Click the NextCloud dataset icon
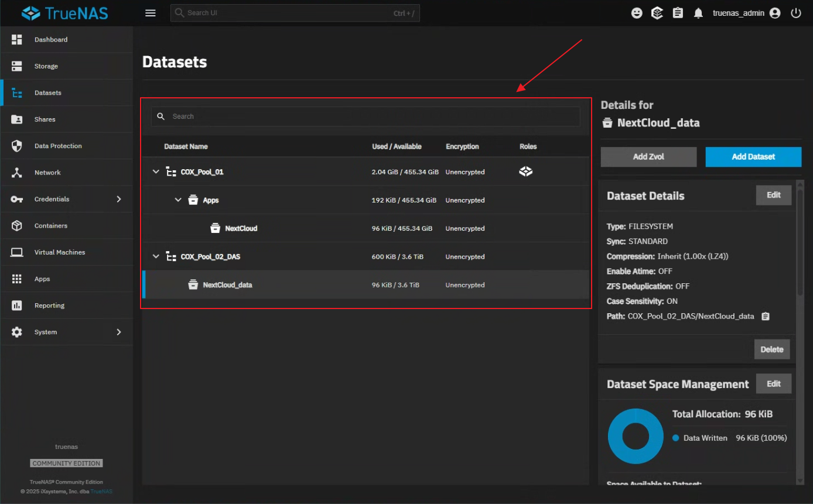 [216, 228]
